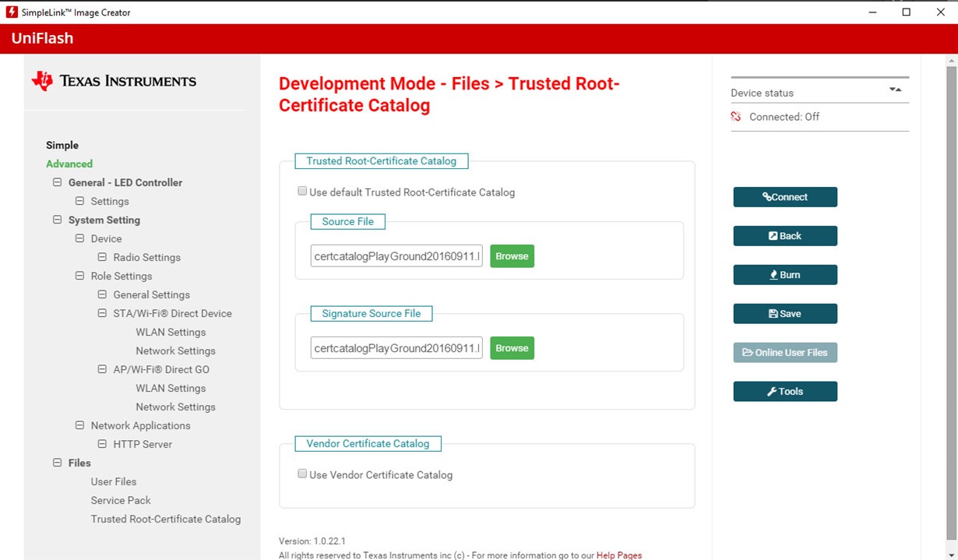Collapse the System Setting tree node
The image size is (958, 560).
click(x=57, y=220)
